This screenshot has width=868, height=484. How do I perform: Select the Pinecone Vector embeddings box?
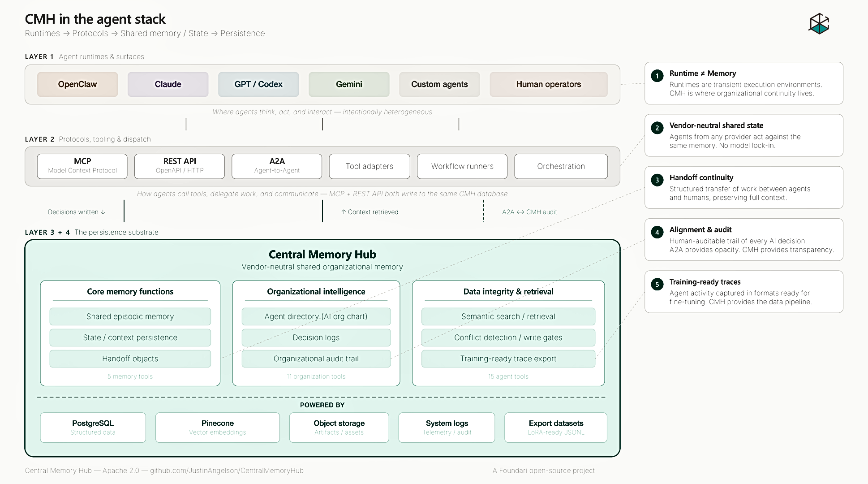tap(218, 428)
